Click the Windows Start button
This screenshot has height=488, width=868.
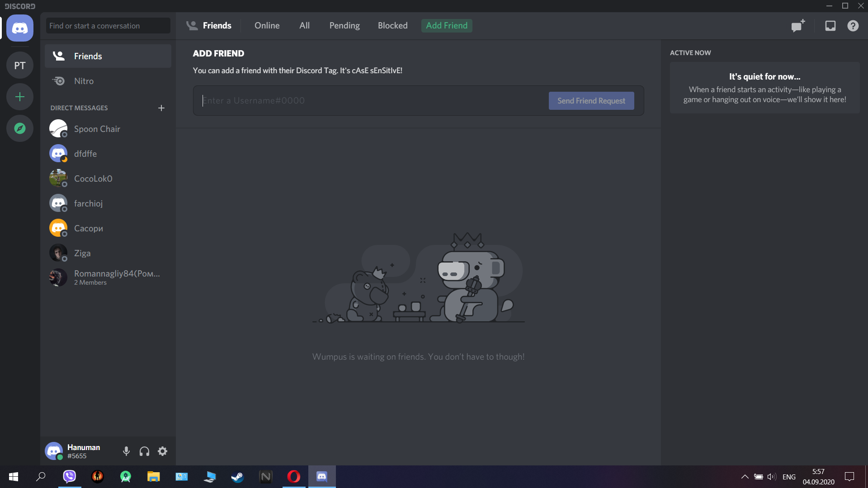point(14,477)
